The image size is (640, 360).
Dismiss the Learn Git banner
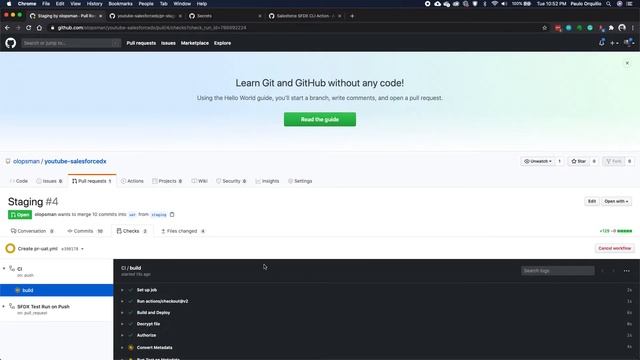(x=627, y=63)
